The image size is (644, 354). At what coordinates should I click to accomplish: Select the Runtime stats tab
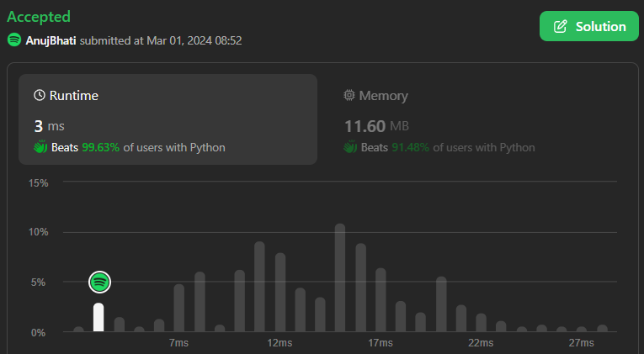point(168,119)
